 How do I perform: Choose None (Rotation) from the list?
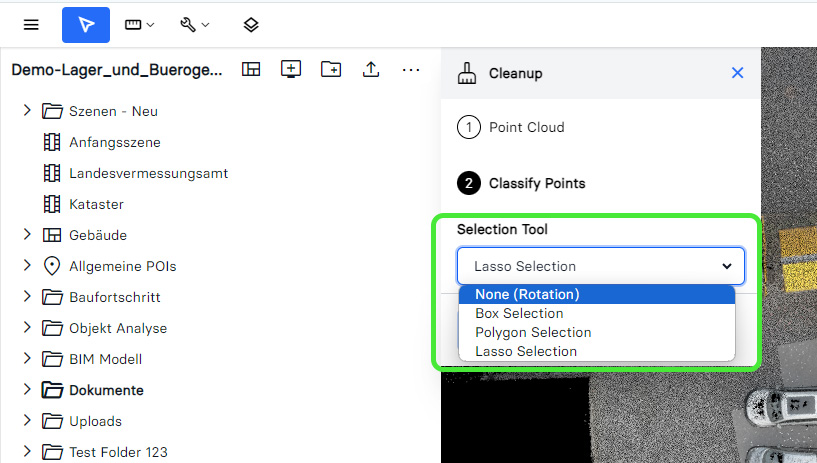point(527,294)
